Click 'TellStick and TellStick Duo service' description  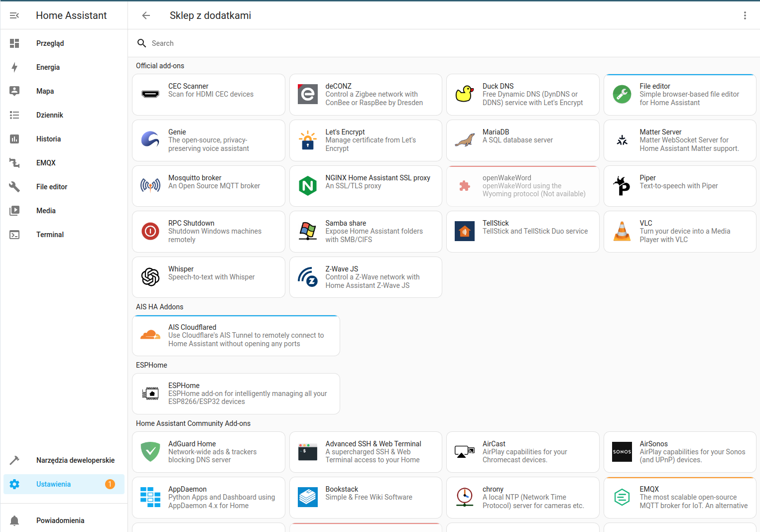[535, 231]
